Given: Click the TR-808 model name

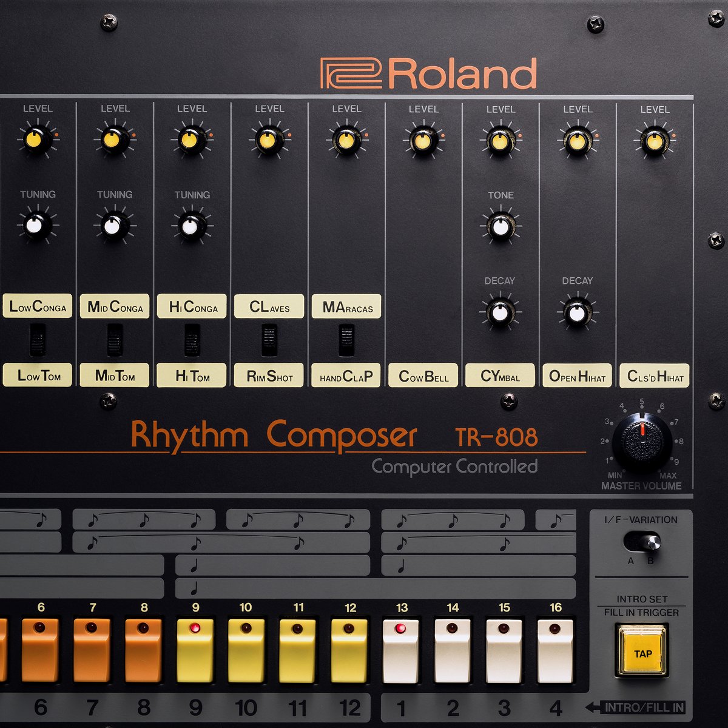Looking at the screenshot, I should pyautogui.click(x=496, y=437).
